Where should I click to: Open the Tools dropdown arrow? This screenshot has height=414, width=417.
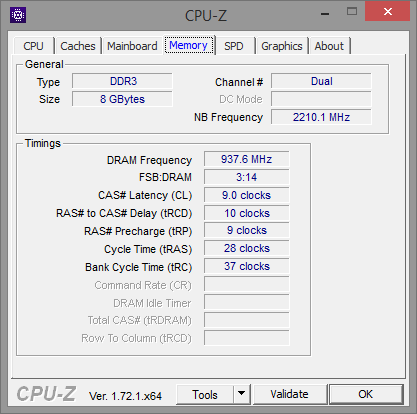click(x=242, y=394)
